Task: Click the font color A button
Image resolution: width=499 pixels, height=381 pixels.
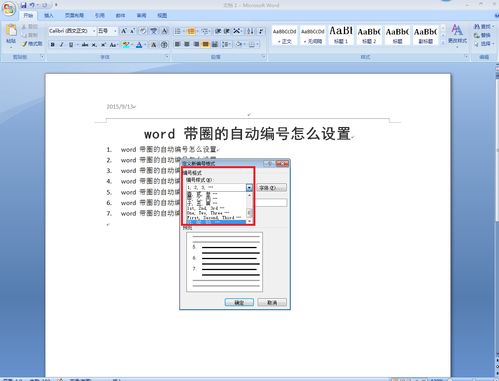Action: coord(139,45)
